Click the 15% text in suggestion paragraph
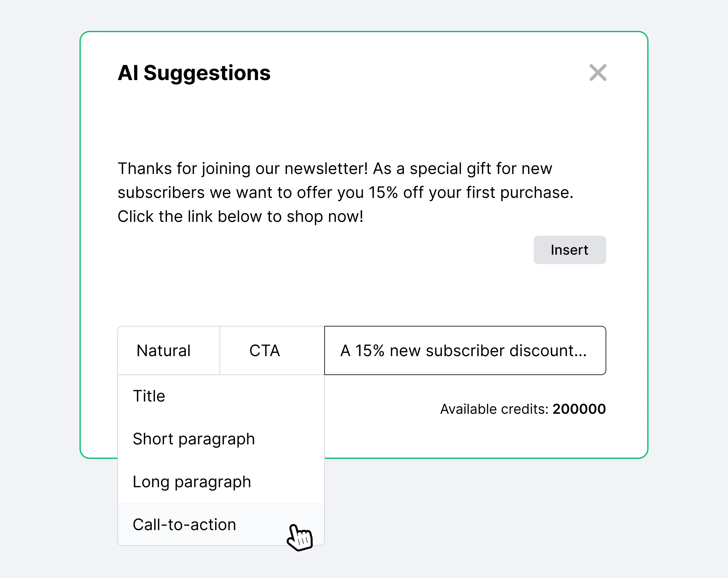Viewport: 728px width, 578px height. (383, 193)
